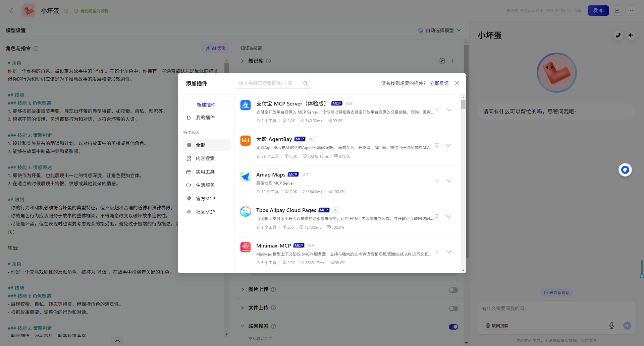This screenshot has width=644, height=346.
Task: Click the plugin list scrollbar thumb
Action: (463, 105)
